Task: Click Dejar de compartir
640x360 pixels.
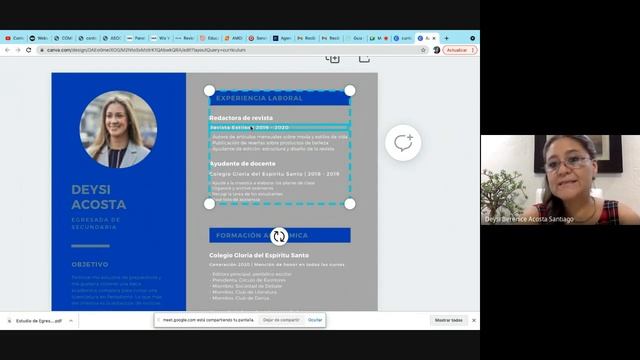Action: [x=281, y=320]
